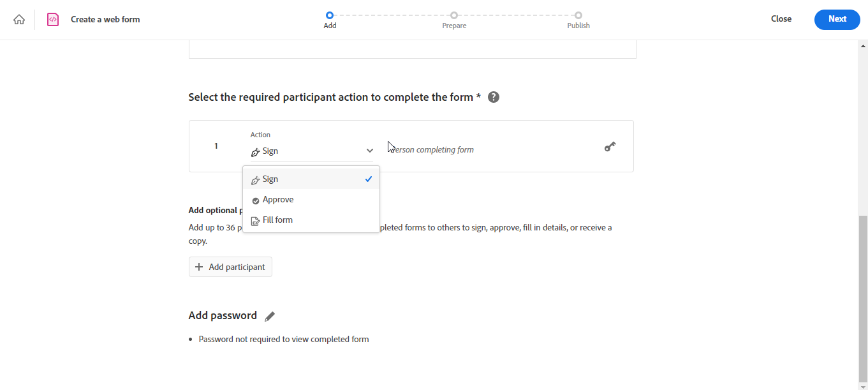Image resolution: width=868 pixels, height=390 pixels.
Task: Click the pencil icon beside Add password
Action: click(x=270, y=315)
